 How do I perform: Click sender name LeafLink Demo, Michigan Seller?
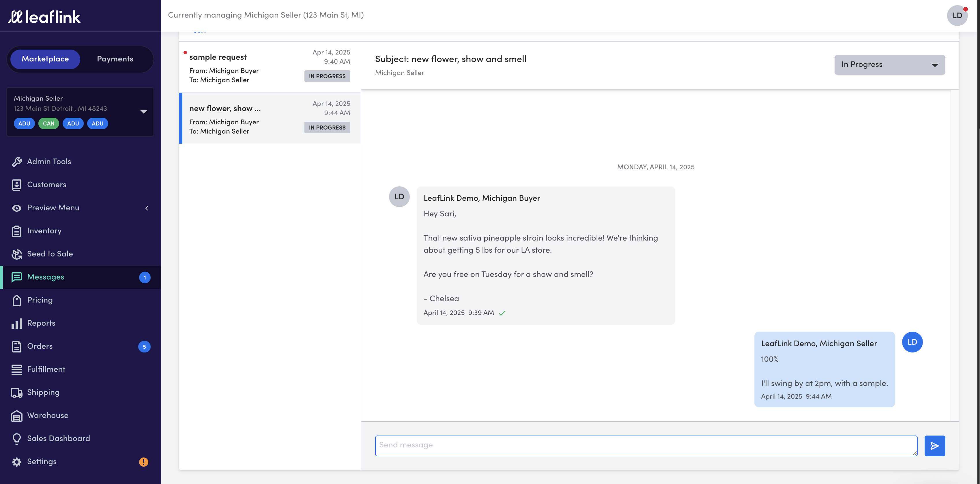(x=819, y=344)
